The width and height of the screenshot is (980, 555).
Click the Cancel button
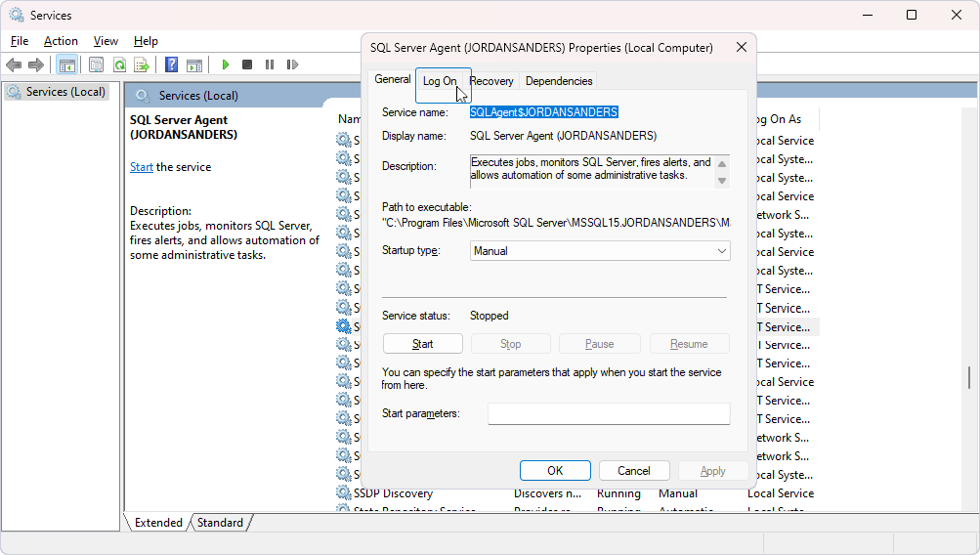(x=634, y=471)
